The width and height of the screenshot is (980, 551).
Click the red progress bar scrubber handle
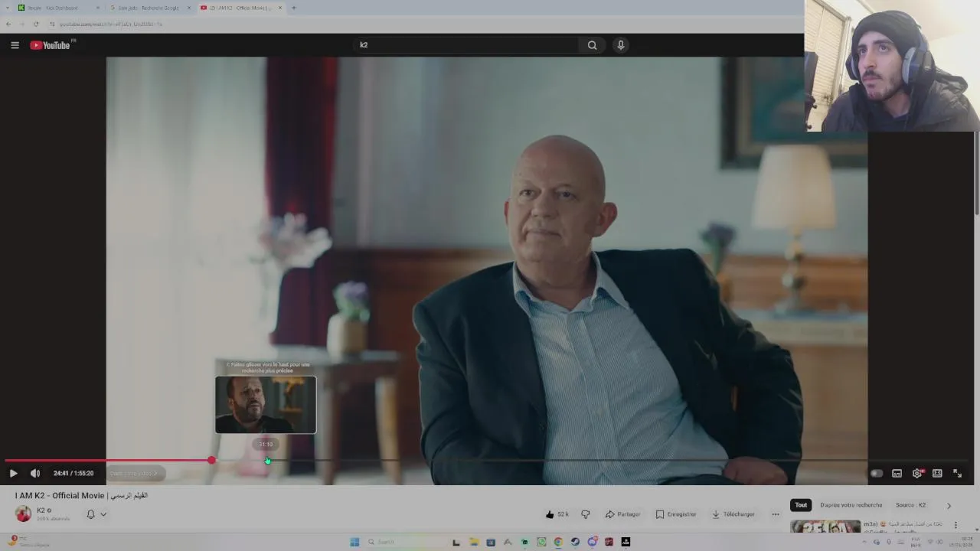pos(211,460)
